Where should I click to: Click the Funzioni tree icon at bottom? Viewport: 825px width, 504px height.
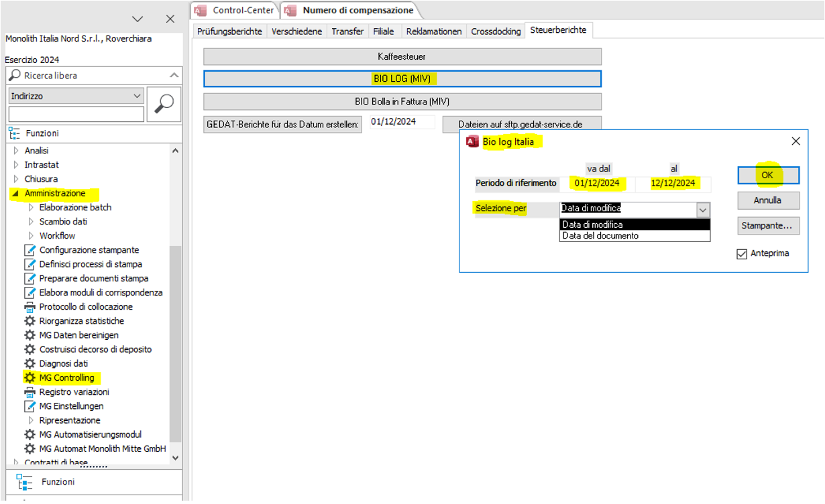pos(25,482)
